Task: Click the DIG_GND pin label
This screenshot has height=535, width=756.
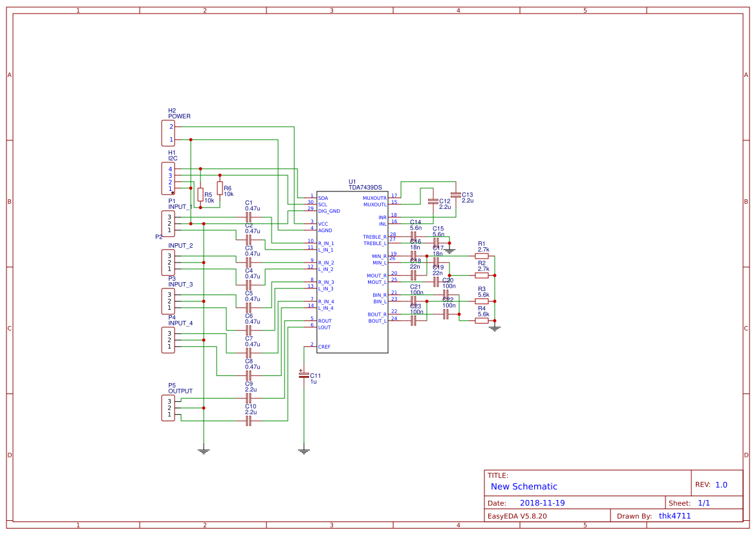Action: pyautogui.click(x=329, y=212)
